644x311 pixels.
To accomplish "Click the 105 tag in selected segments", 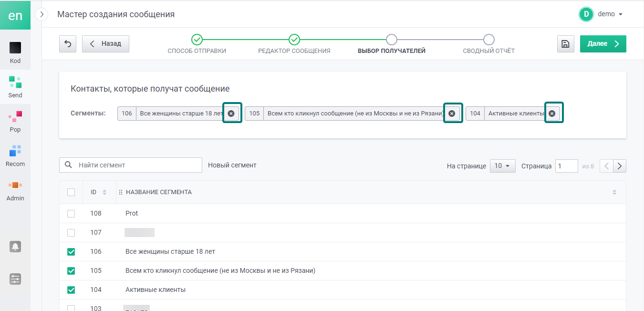I will [x=254, y=114].
